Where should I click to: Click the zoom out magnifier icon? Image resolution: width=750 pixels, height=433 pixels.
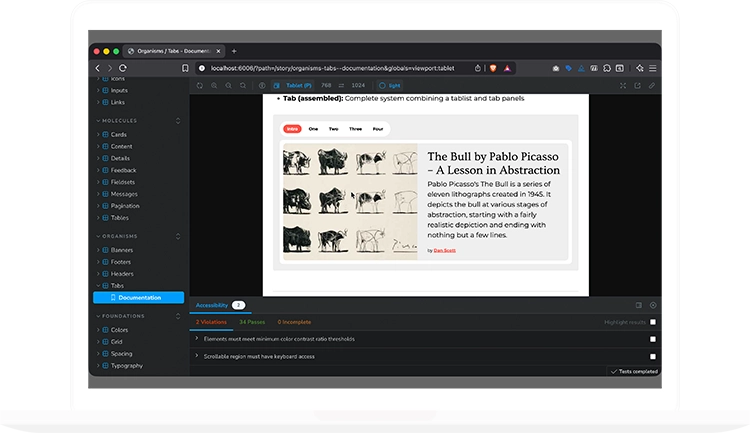click(x=229, y=86)
